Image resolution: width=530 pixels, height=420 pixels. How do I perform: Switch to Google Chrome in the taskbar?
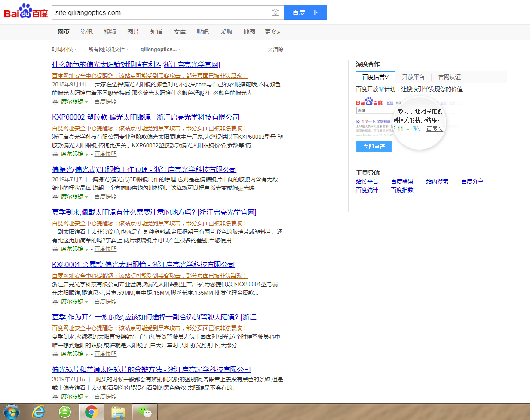coord(91,412)
